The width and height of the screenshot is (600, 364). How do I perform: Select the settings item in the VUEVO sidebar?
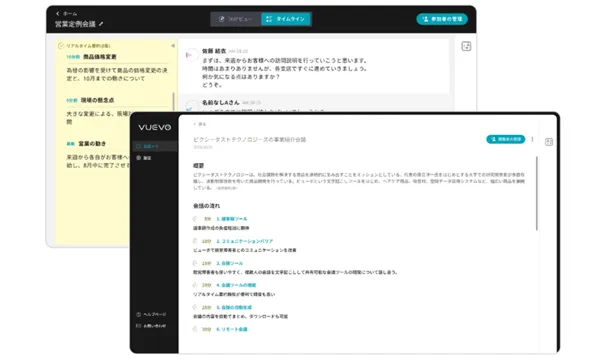coord(144,158)
